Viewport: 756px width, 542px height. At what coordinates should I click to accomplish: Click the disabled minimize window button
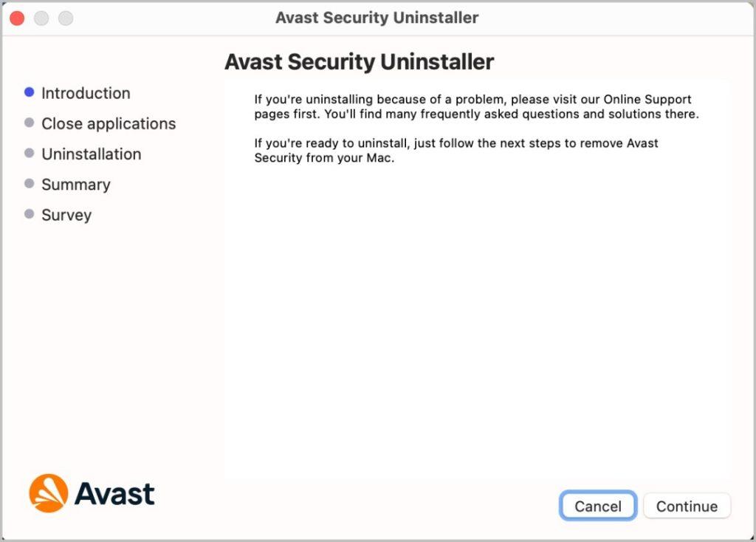click(x=41, y=18)
